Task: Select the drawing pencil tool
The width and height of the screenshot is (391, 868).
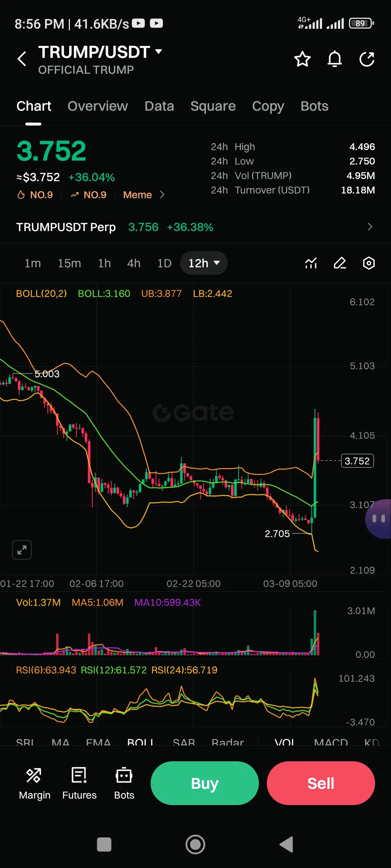Action: (x=340, y=263)
